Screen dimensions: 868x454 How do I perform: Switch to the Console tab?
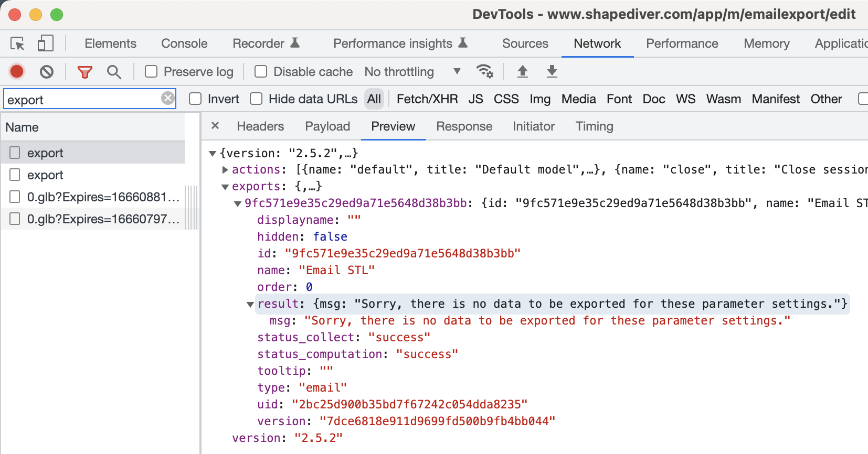(x=184, y=44)
